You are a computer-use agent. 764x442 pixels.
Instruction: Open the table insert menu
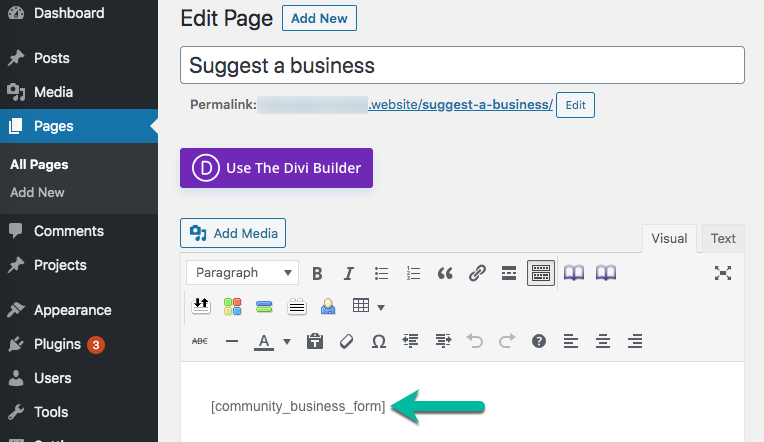tap(368, 307)
